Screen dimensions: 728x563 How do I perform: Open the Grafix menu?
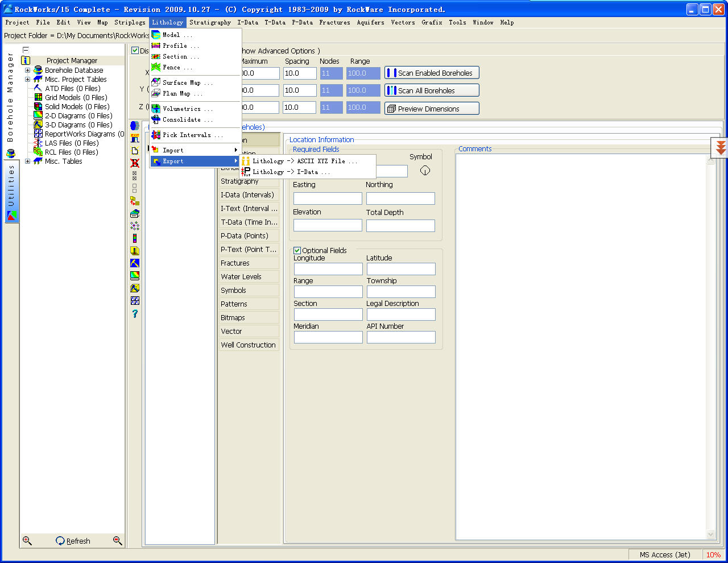pyautogui.click(x=432, y=22)
